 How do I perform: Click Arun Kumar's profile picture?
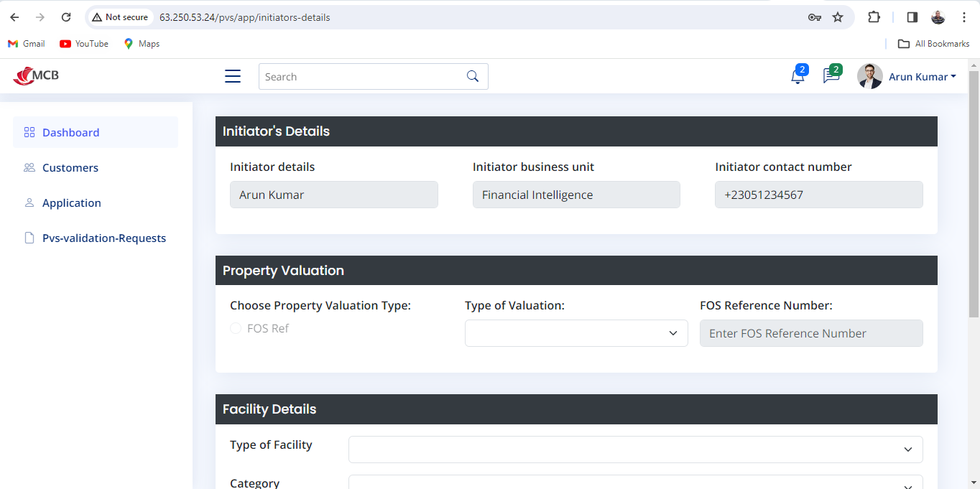click(870, 76)
